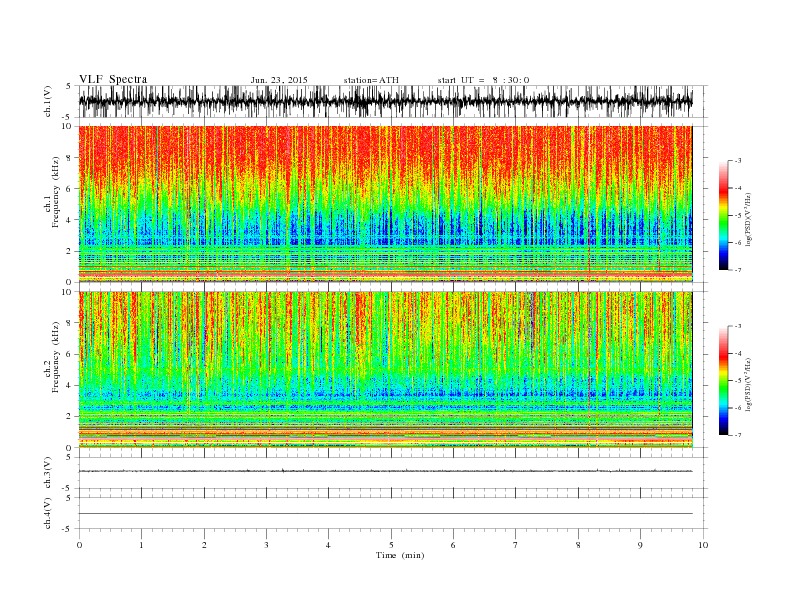Click the "-7" tick on ch.2 colorbar
792x612 pixels.
(738, 435)
